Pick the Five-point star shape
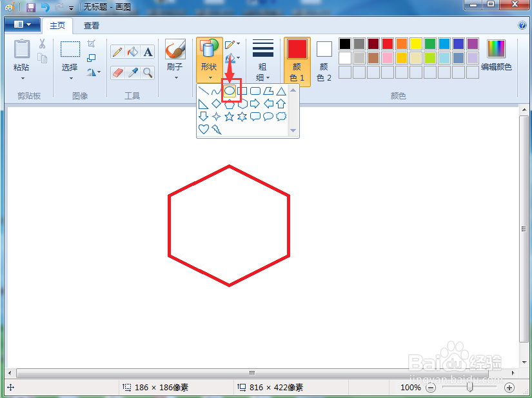The image size is (532, 398). click(229, 117)
